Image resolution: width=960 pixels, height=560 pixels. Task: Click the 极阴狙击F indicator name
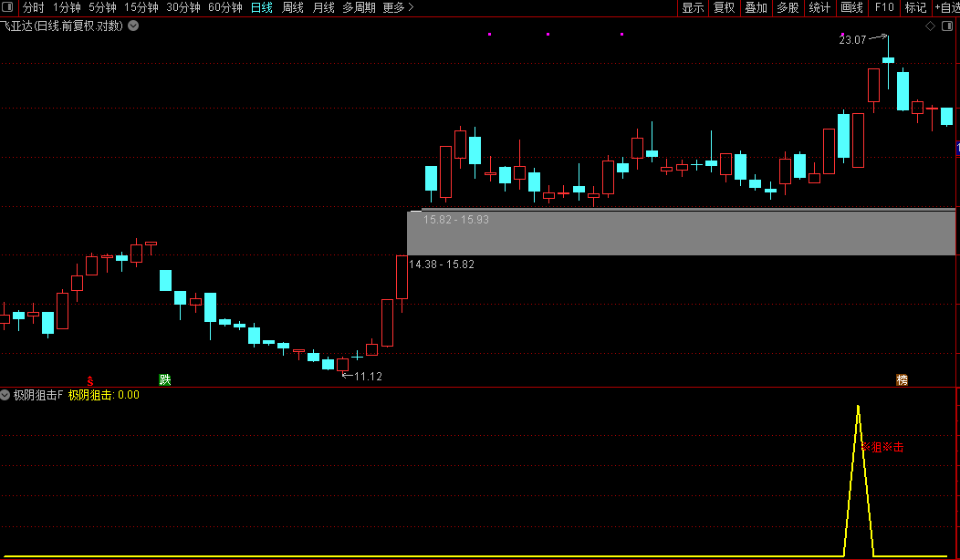pos(38,395)
